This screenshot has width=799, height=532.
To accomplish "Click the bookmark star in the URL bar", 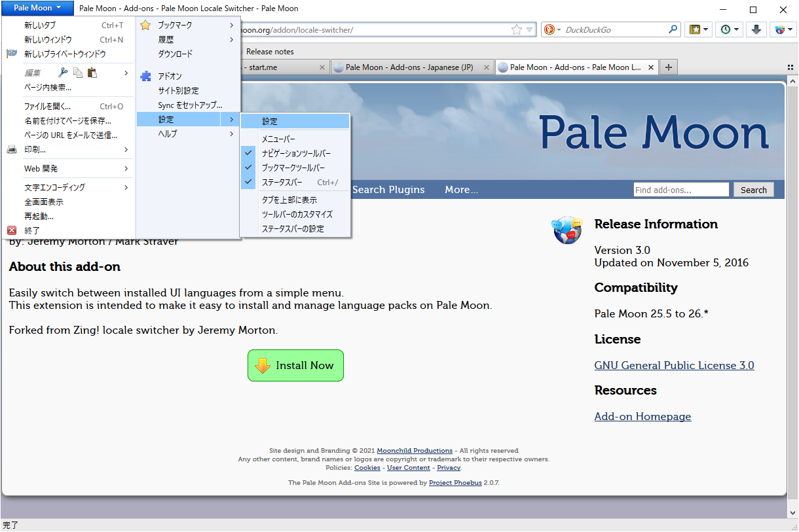I will click(517, 29).
